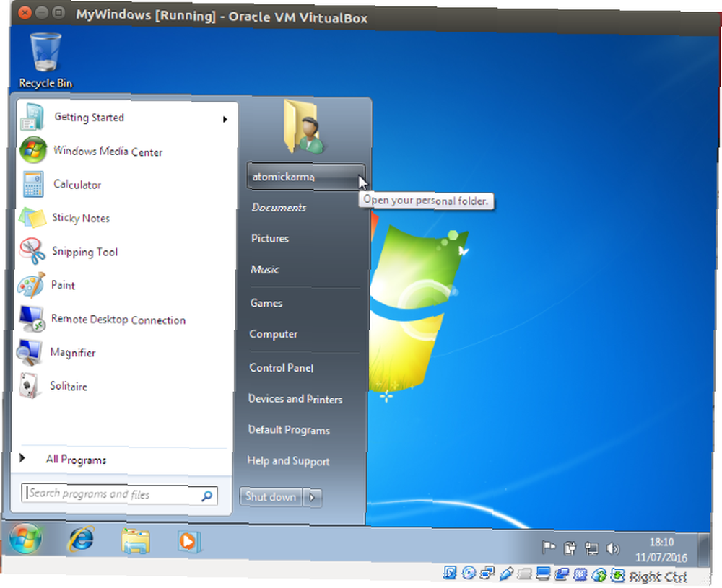Click the Getting Started icon
Screen dimensions: 722x588
click(32, 117)
